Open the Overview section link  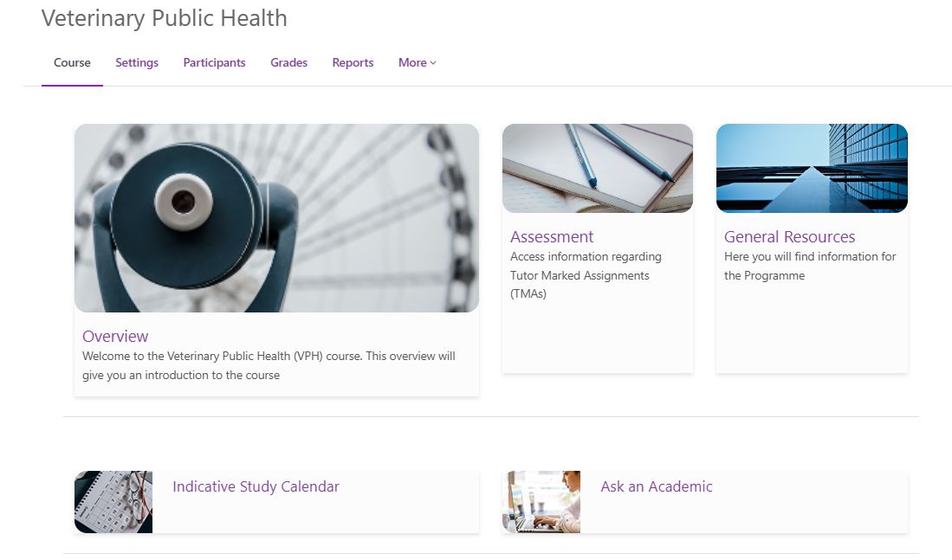pos(115,336)
